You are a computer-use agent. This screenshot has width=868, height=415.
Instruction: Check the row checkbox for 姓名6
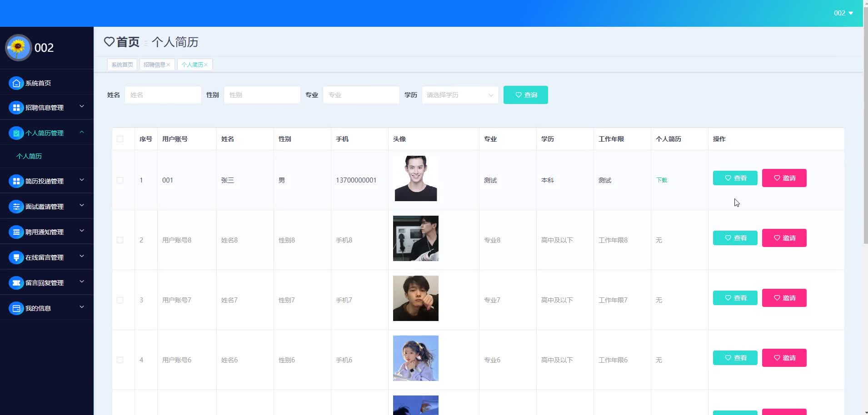(x=120, y=360)
